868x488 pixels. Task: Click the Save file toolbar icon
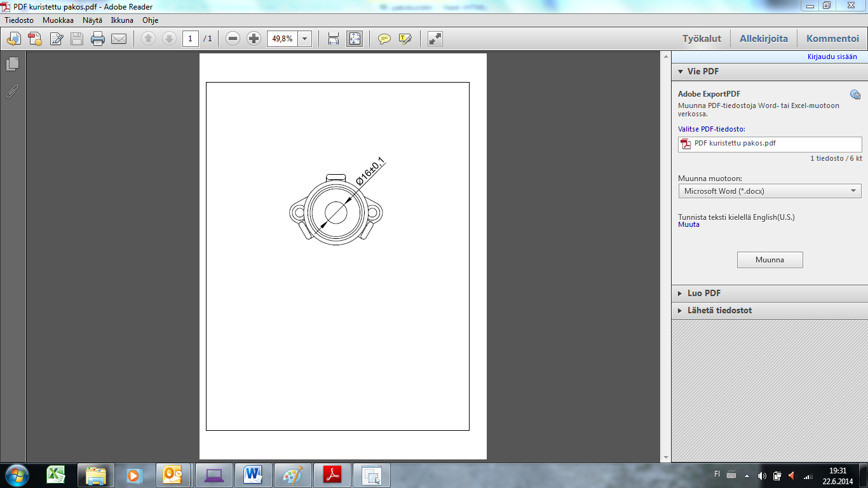coord(77,39)
